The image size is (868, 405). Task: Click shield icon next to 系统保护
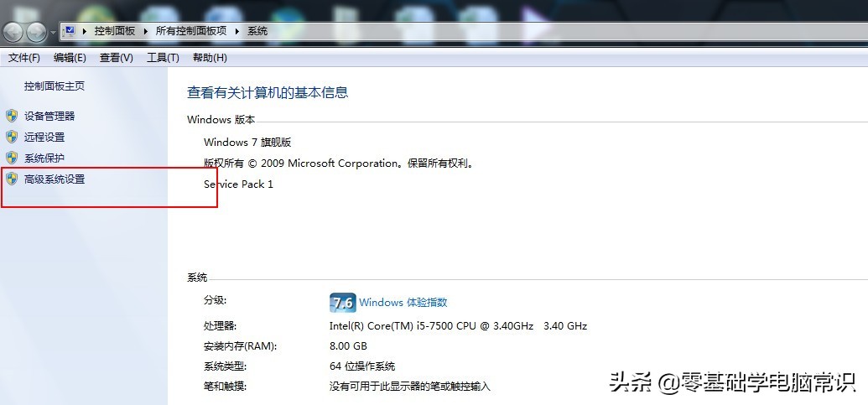coord(12,158)
